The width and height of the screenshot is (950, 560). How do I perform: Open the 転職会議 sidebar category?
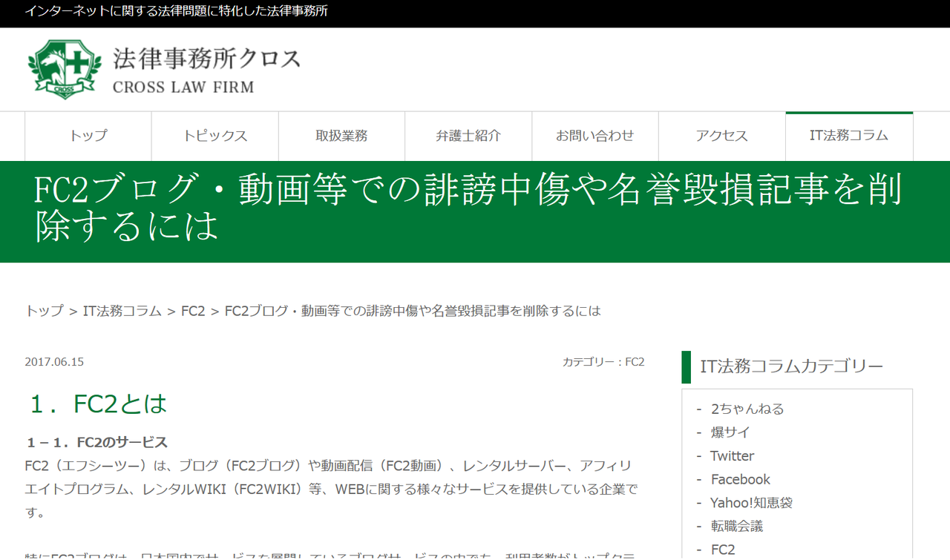[736, 527]
